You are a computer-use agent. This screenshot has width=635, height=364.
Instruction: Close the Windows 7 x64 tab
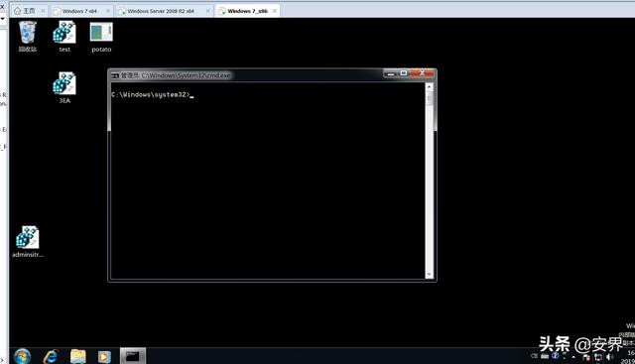tap(108, 11)
